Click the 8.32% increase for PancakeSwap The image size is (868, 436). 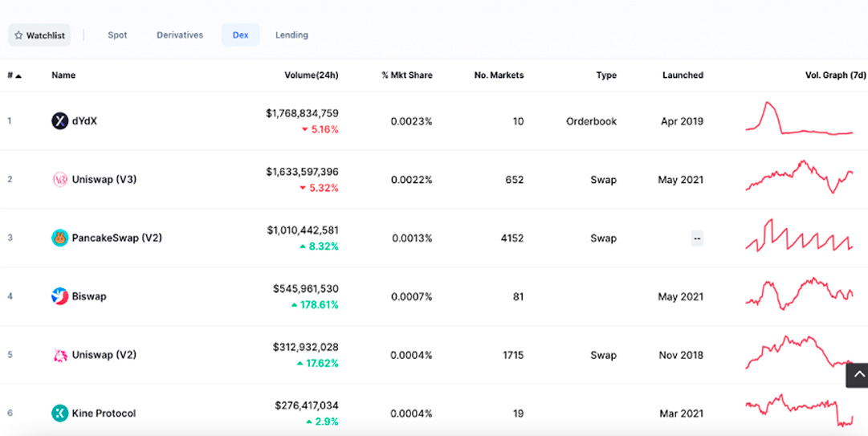coord(319,247)
